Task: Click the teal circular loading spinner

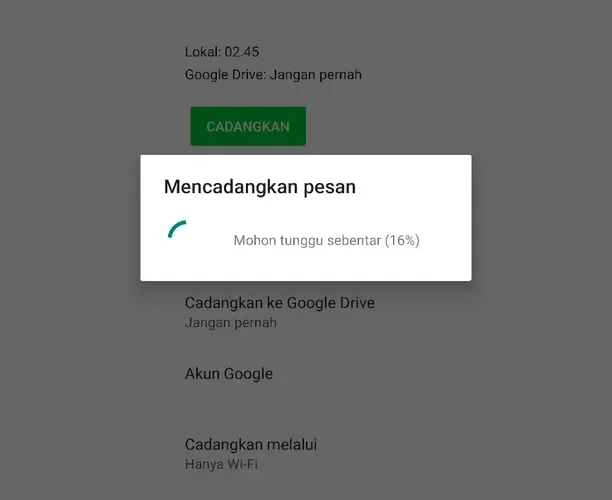Action: point(178,230)
